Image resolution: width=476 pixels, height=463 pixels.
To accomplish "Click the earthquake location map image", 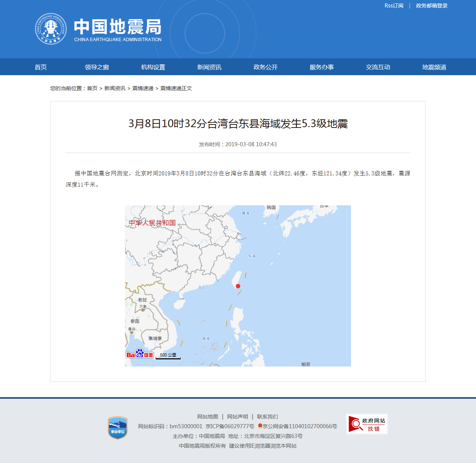I will pos(238,286).
